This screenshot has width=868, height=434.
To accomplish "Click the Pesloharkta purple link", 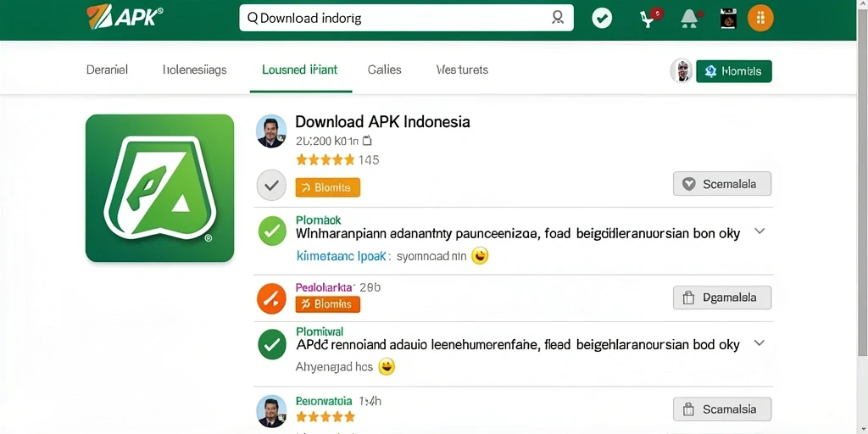I will pyautogui.click(x=325, y=287).
